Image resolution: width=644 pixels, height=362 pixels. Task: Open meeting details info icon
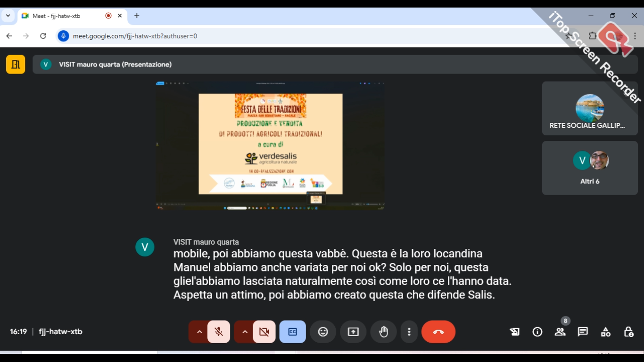click(537, 332)
